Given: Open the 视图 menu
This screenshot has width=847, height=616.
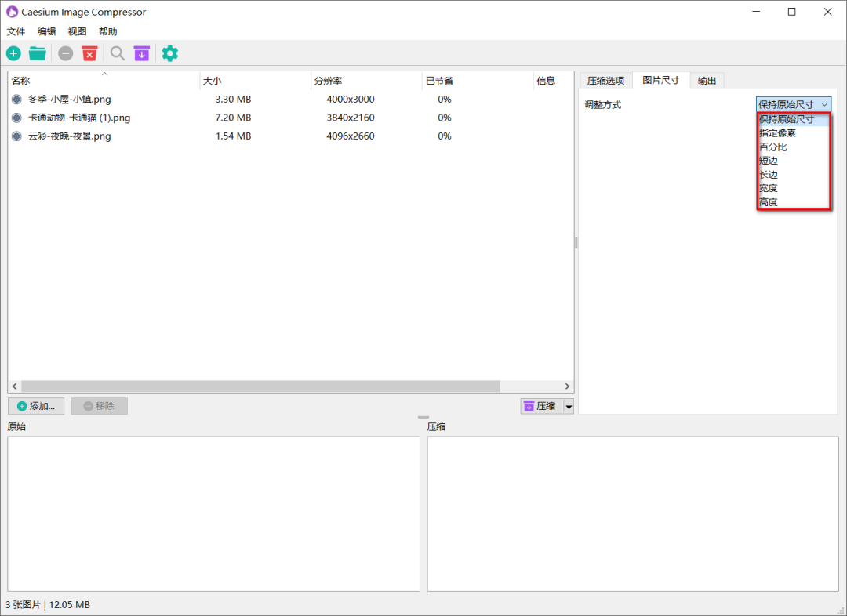Looking at the screenshot, I should (77, 31).
